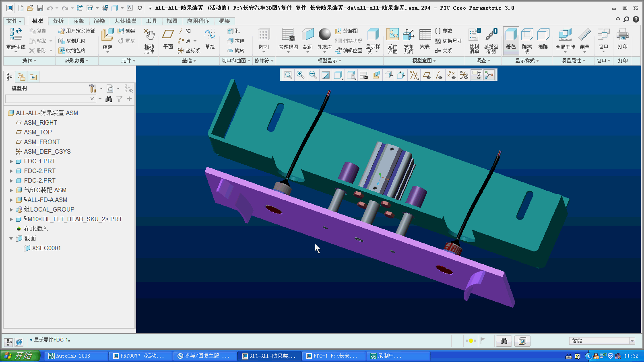The width and height of the screenshot is (644, 362).
Task: Click the Family Table icon
Action: [x=425, y=35]
